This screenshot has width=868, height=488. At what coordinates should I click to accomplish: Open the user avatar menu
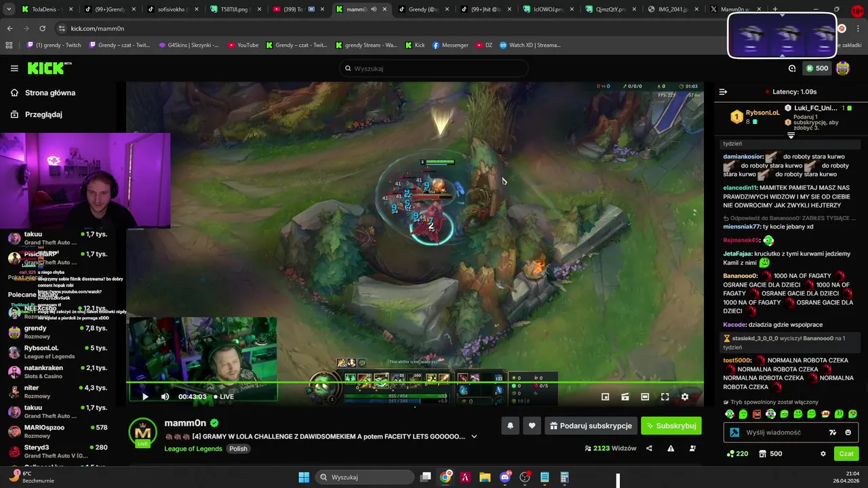click(x=843, y=68)
